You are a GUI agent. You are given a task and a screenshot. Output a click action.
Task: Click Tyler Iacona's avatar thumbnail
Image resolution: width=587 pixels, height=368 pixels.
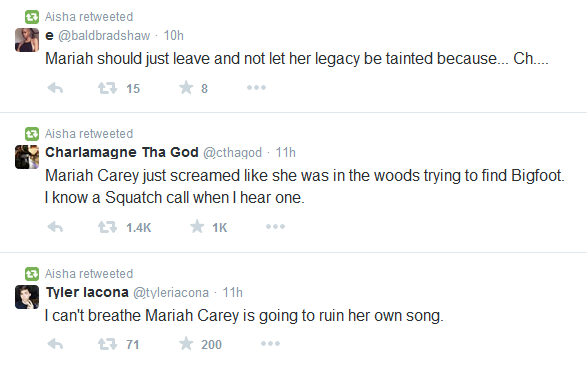click(x=27, y=297)
